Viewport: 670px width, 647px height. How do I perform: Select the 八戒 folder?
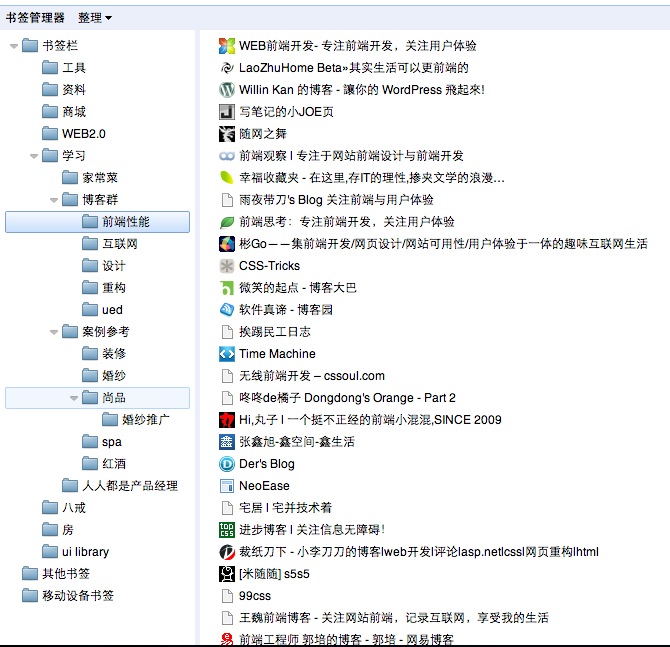(x=64, y=508)
